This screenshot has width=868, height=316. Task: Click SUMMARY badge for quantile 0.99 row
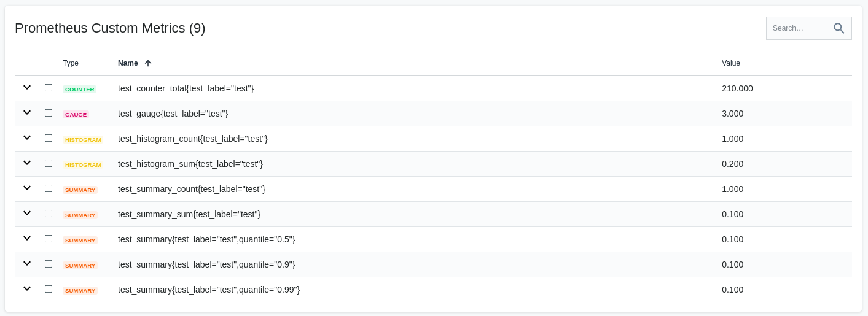coord(80,291)
